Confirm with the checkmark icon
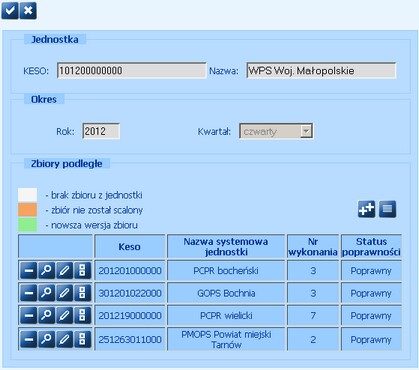Screen dimensions: 419x370 (x=10, y=11)
